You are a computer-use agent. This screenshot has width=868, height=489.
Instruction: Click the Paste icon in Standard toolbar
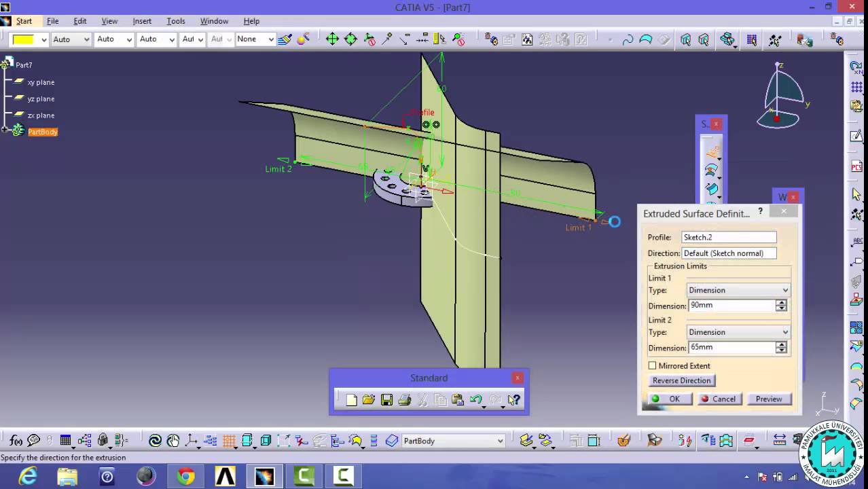pos(458,400)
